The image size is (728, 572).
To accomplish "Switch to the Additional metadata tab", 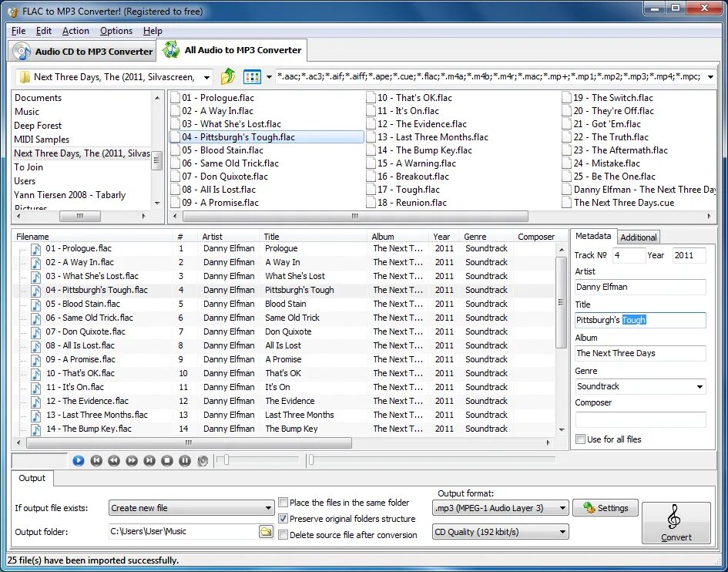I will (x=639, y=237).
